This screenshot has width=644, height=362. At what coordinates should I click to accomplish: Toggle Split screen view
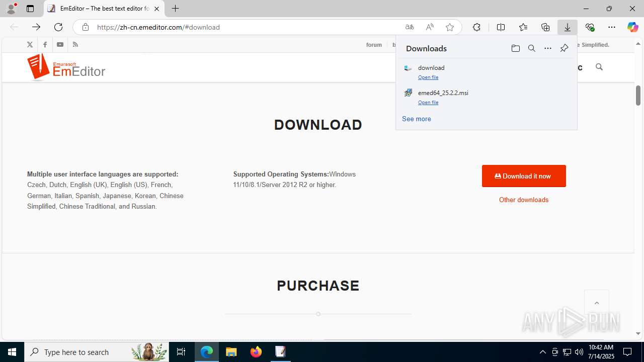point(501,27)
